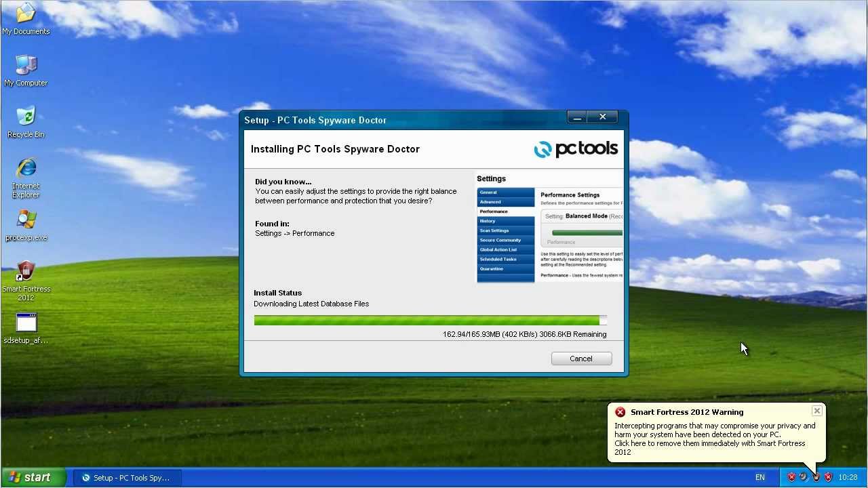Open the My Documents desktop icon

pyautogui.click(x=26, y=19)
